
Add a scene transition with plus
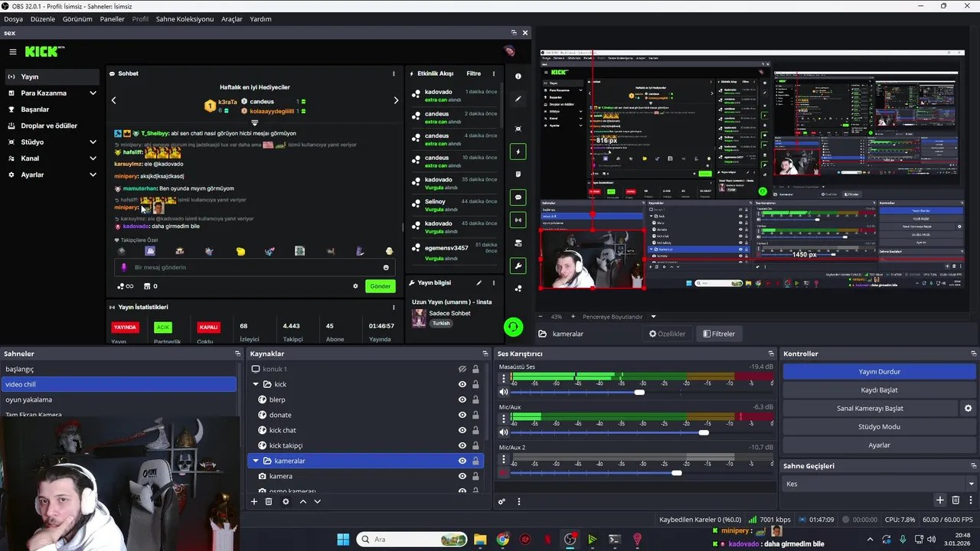[x=940, y=500]
